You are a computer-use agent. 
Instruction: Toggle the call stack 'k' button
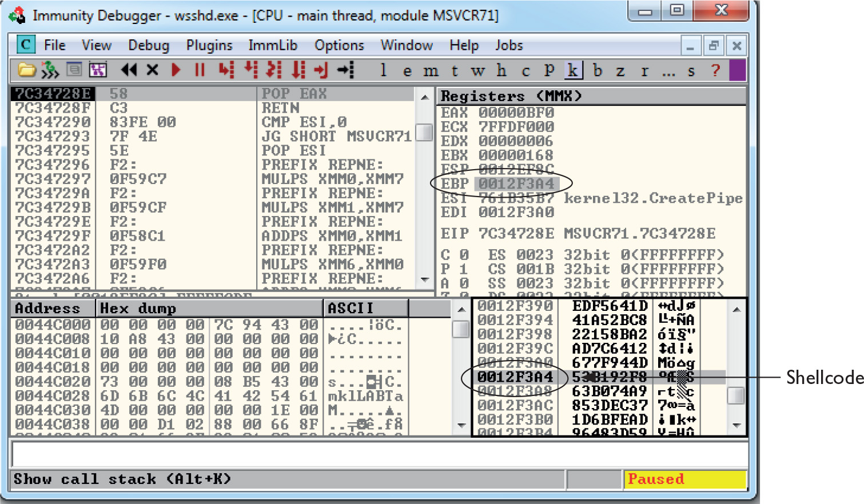click(573, 70)
